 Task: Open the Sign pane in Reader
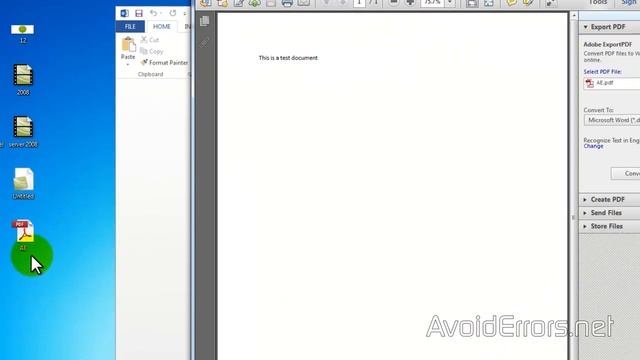coord(630,2)
